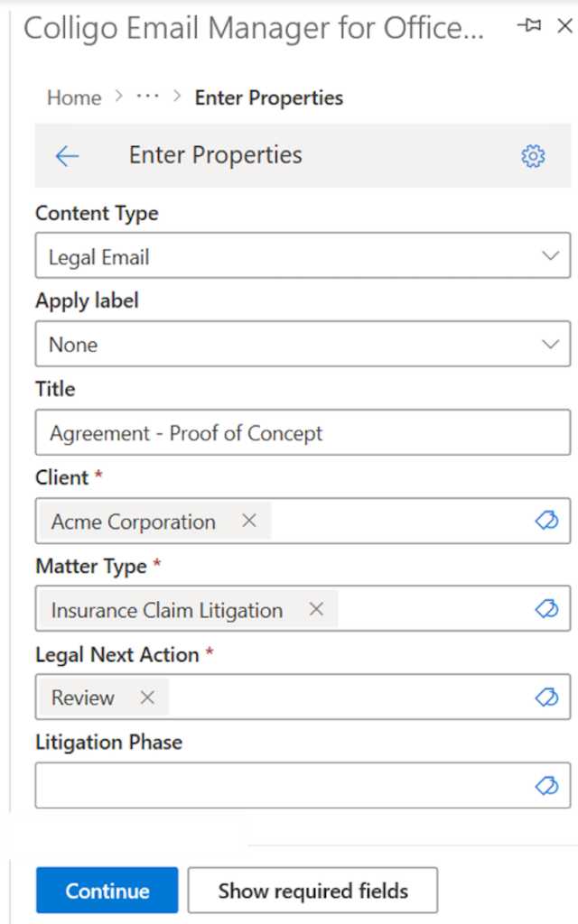The height and width of the screenshot is (924, 578).
Task: Pin the Colligo Email Manager pane
Action: click(x=529, y=26)
